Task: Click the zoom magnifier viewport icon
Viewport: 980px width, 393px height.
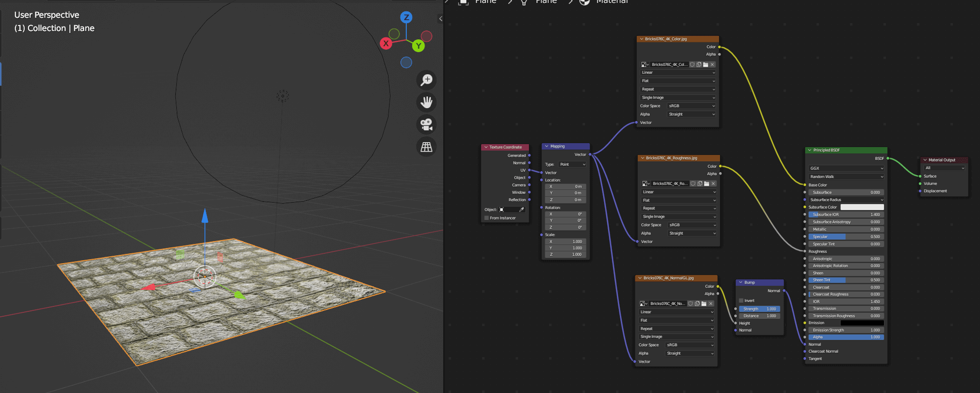Action: (426, 80)
